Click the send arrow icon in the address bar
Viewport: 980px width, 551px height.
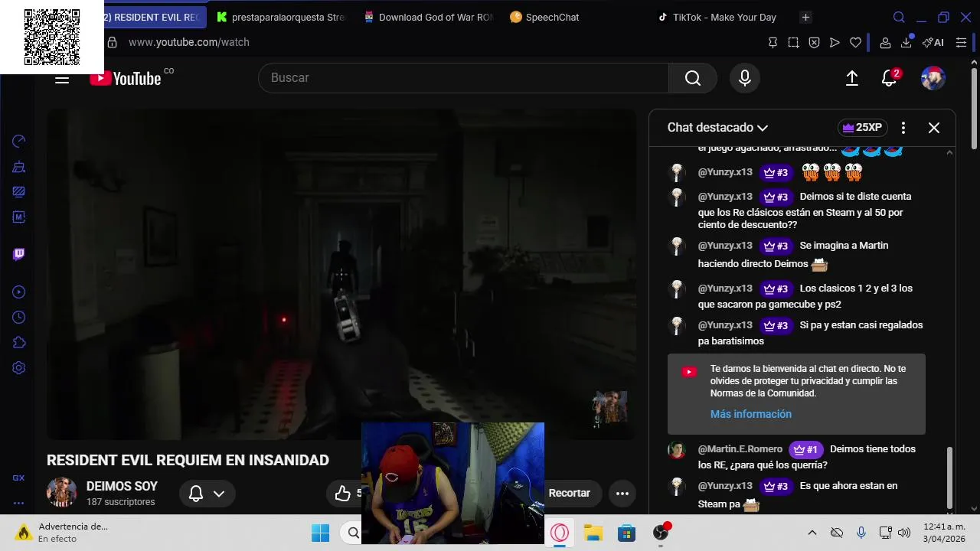[835, 43]
